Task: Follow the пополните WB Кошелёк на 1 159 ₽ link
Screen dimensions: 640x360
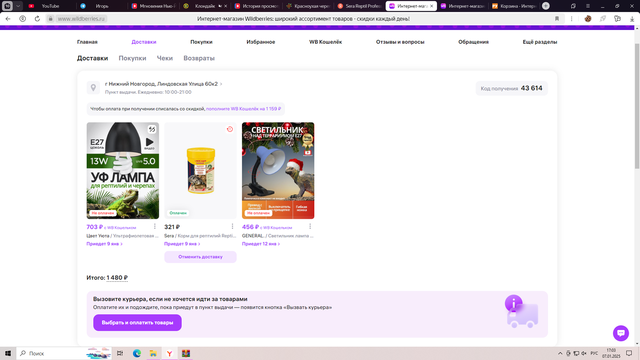Action: click(x=244, y=109)
